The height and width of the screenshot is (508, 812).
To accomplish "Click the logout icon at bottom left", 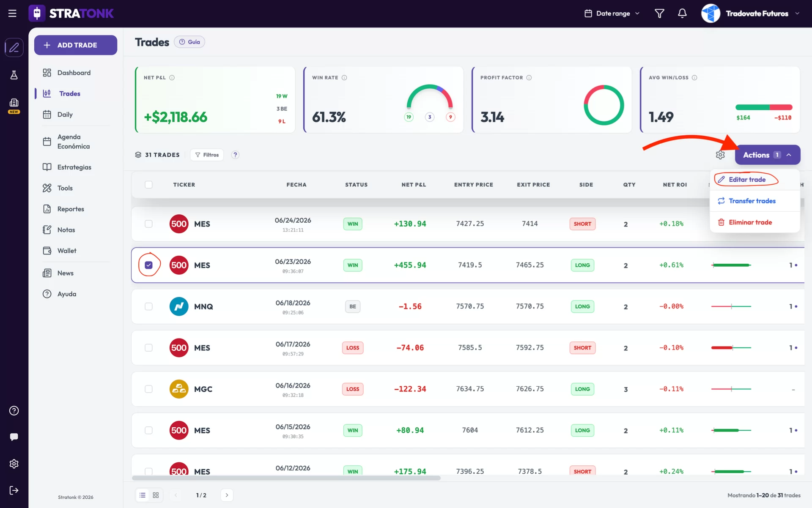I will [x=14, y=490].
